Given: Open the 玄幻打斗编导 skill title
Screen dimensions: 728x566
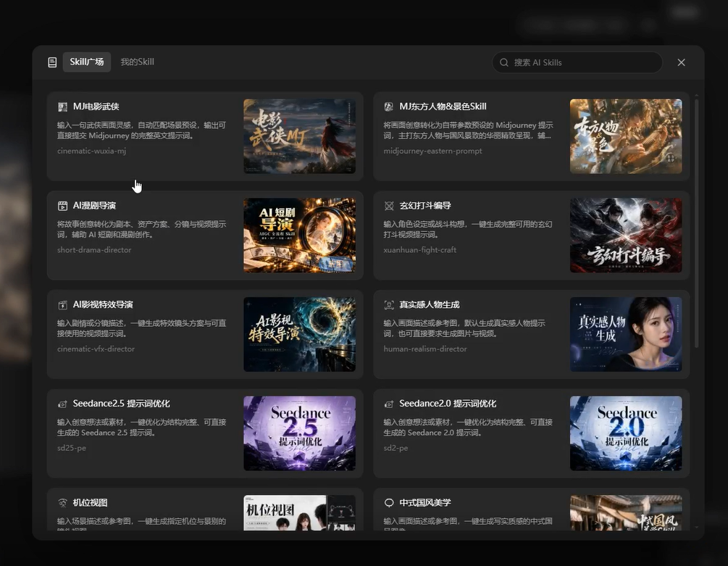Looking at the screenshot, I should (425, 205).
